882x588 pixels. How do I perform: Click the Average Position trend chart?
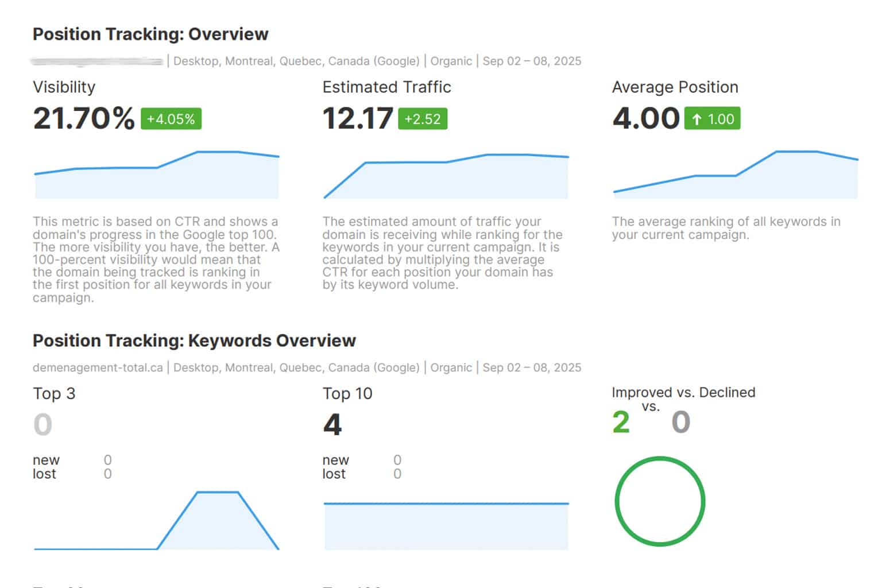(736, 176)
